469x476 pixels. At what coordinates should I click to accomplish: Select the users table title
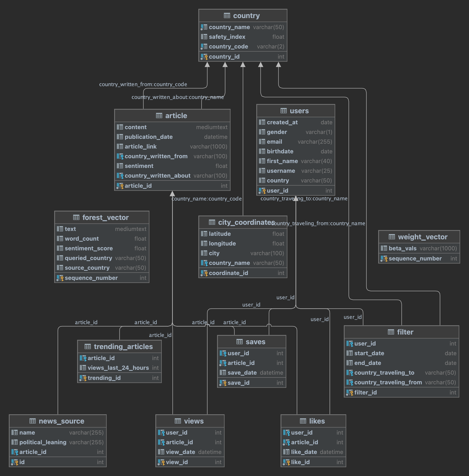299,111
